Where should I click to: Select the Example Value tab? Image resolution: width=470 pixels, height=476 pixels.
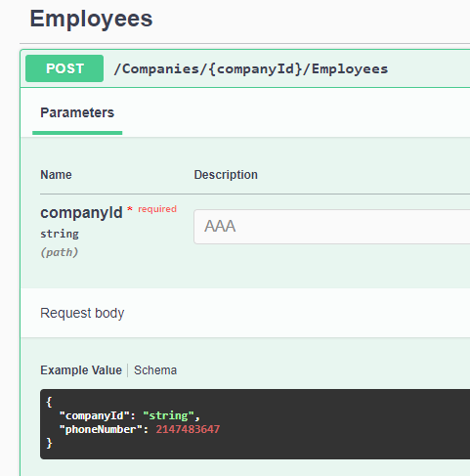pos(81,370)
